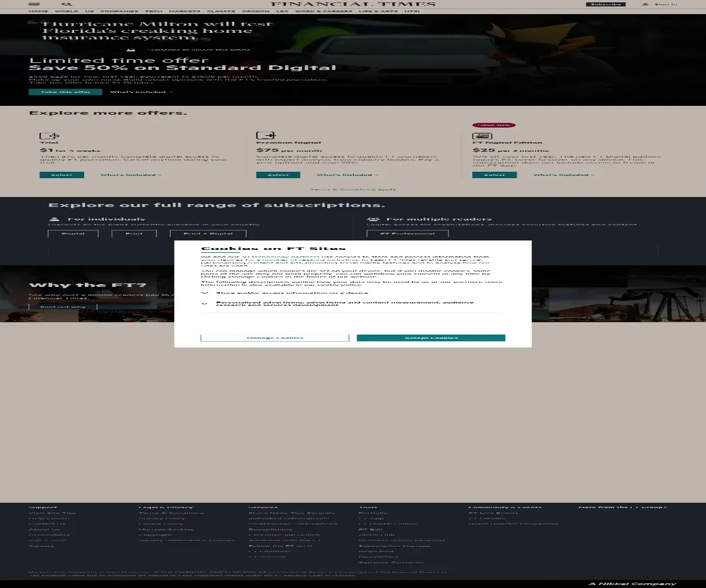Open Accessibility footer link
The image size is (706, 588).
pyautogui.click(x=49, y=534)
